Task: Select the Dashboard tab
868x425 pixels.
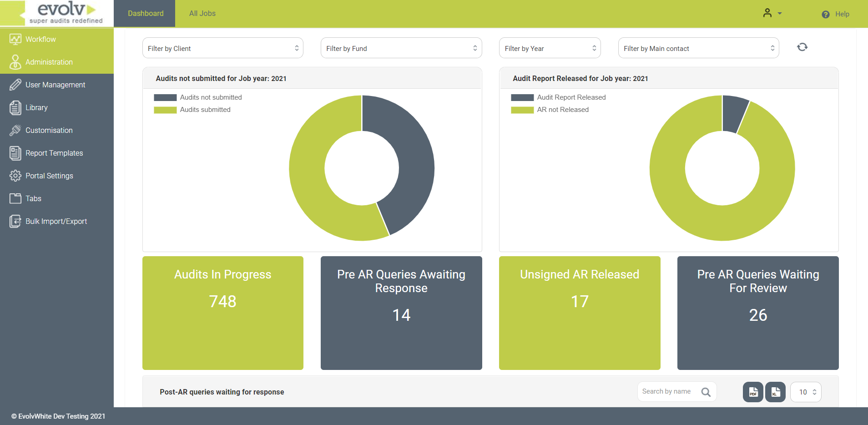Action: point(145,13)
